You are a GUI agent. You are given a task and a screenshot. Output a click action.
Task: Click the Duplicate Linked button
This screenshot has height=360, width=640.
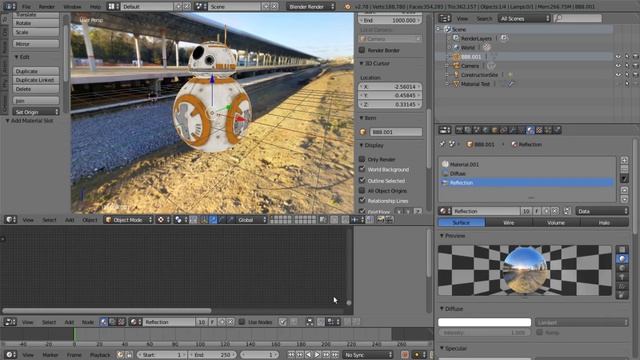(36, 80)
